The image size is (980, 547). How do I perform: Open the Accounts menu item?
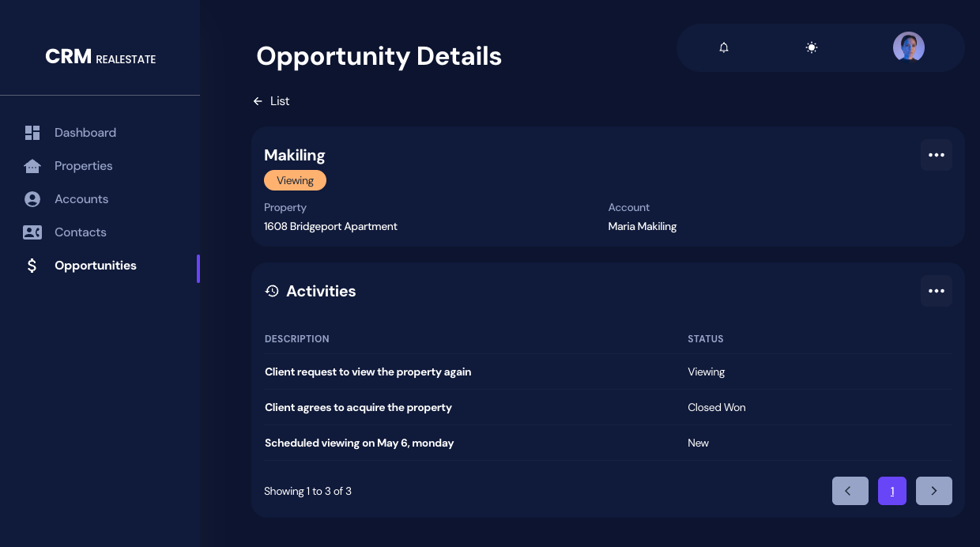(x=81, y=199)
